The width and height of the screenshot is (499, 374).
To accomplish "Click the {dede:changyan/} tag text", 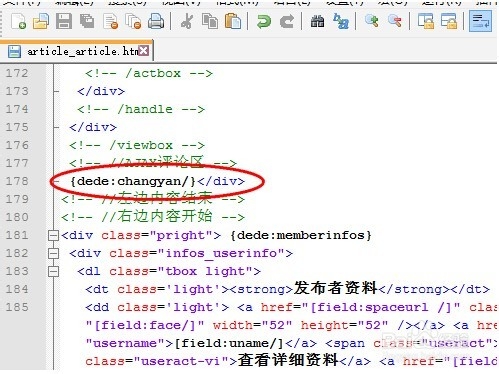I will (x=133, y=181).
